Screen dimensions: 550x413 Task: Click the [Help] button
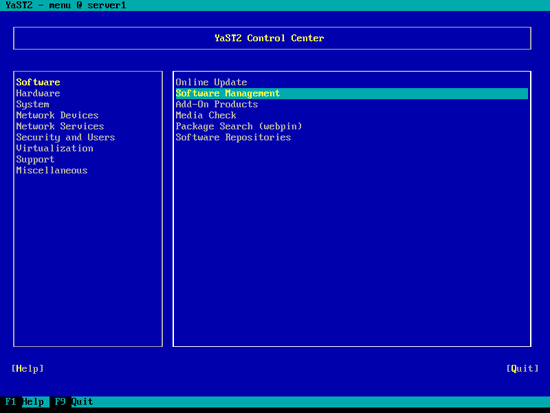(27, 368)
